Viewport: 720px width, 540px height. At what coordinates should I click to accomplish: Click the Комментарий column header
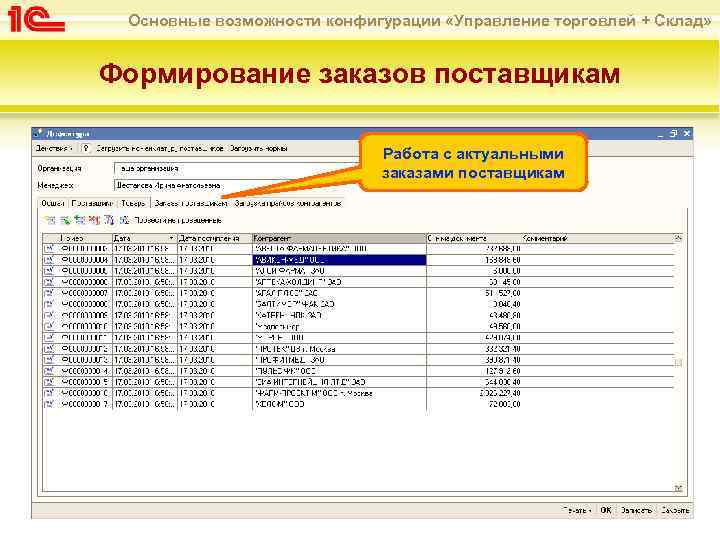[597, 238]
